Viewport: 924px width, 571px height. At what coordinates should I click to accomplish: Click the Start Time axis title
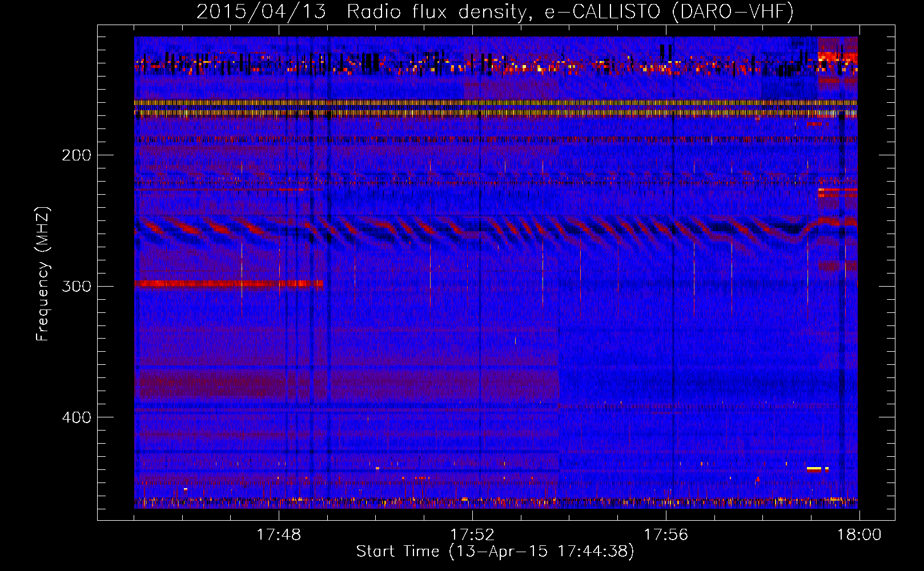pos(495,552)
